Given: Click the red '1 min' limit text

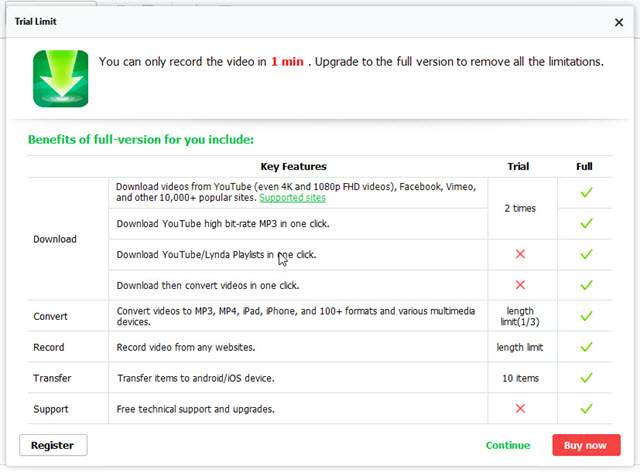Looking at the screenshot, I should pos(288,62).
